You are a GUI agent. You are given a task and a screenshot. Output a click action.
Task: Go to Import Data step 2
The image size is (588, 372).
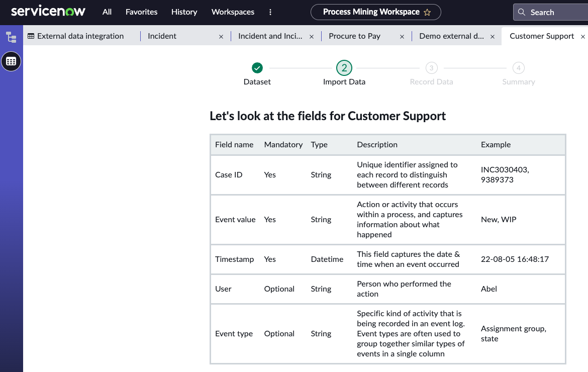(344, 68)
